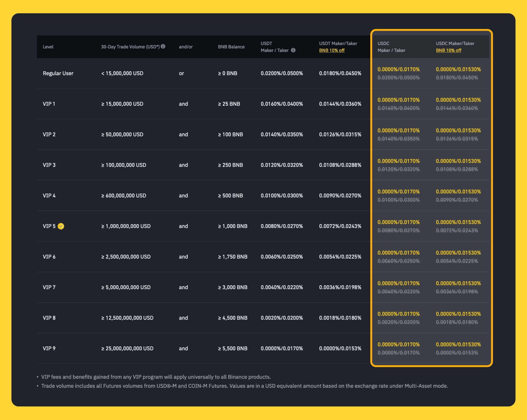Click VIP 2 BNB balance ≥ 100 BNB
Viewport: 527px width, 420px height.
click(230, 135)
